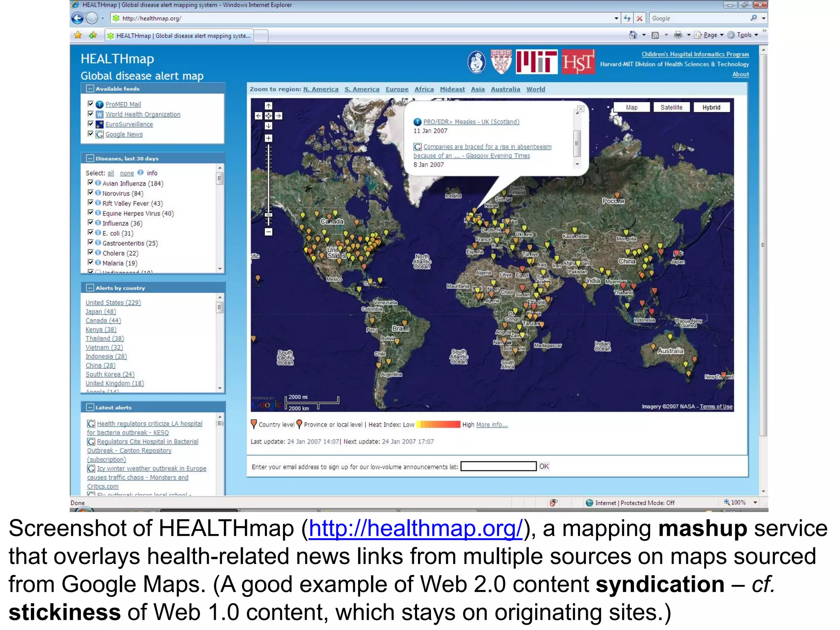Close the map info balloon
Viewport: 840px width, 630px height.
point(581,109)
